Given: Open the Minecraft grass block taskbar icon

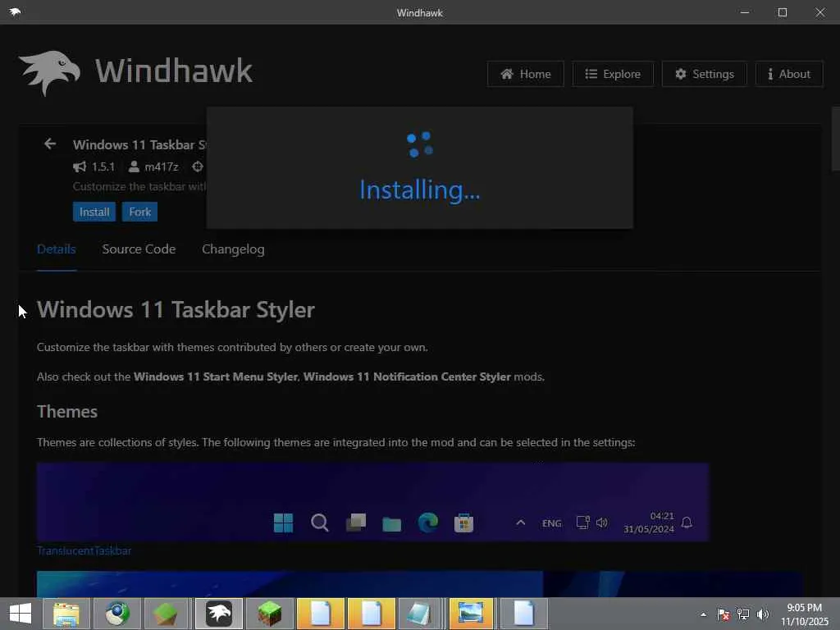Looking at the screenshot, I should 269,614.
